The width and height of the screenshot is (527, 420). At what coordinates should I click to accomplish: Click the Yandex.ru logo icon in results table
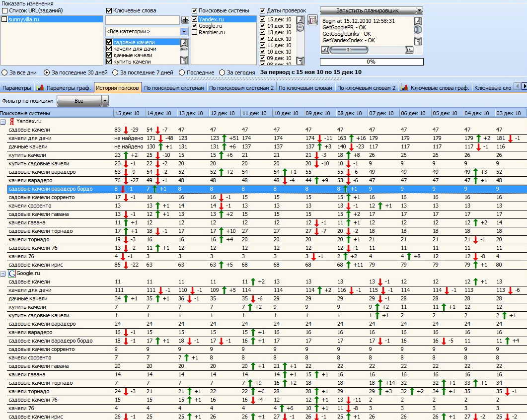12,122
